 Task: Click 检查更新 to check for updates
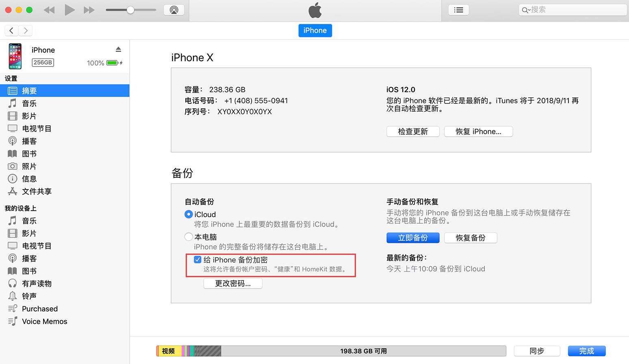413,131
